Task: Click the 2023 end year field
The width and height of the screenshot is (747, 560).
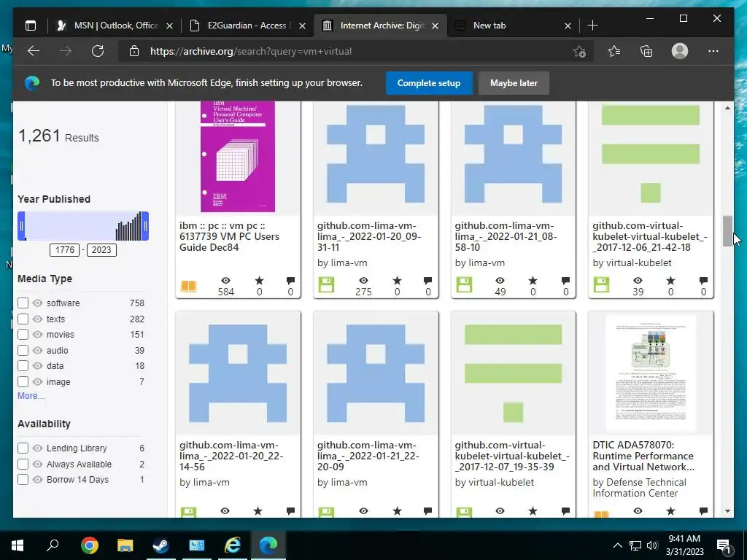Action: pyautogui.click(x=101, y=250)
